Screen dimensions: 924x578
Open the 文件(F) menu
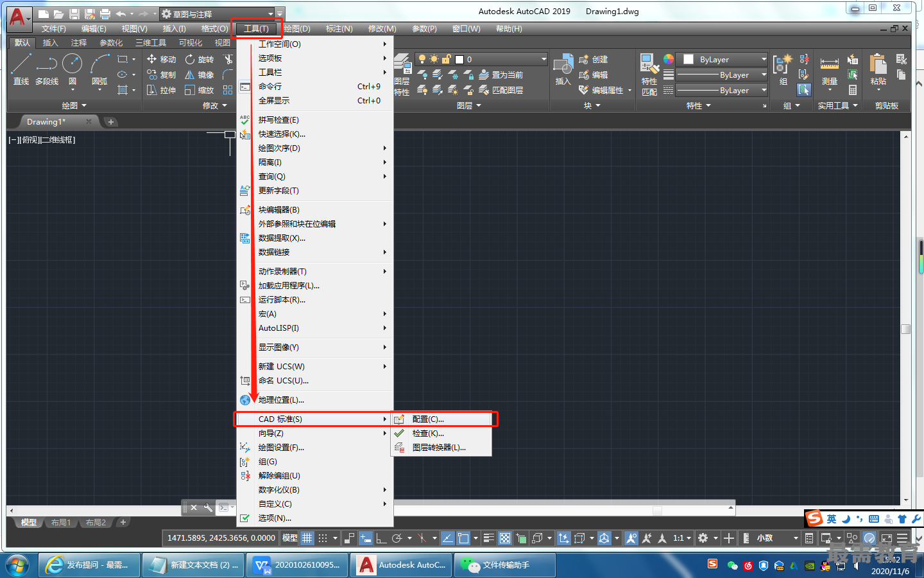click(54, 29)
